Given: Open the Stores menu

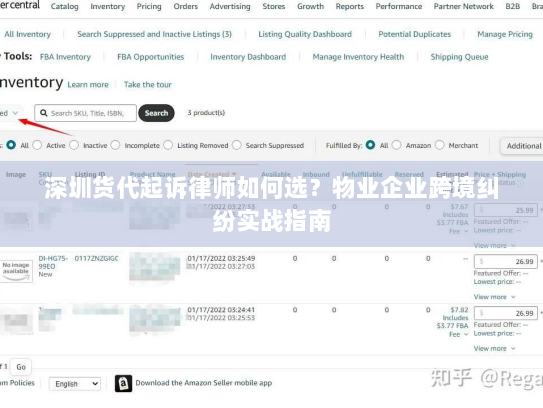Looking at the screenshot, I should [x=274, y=7].
